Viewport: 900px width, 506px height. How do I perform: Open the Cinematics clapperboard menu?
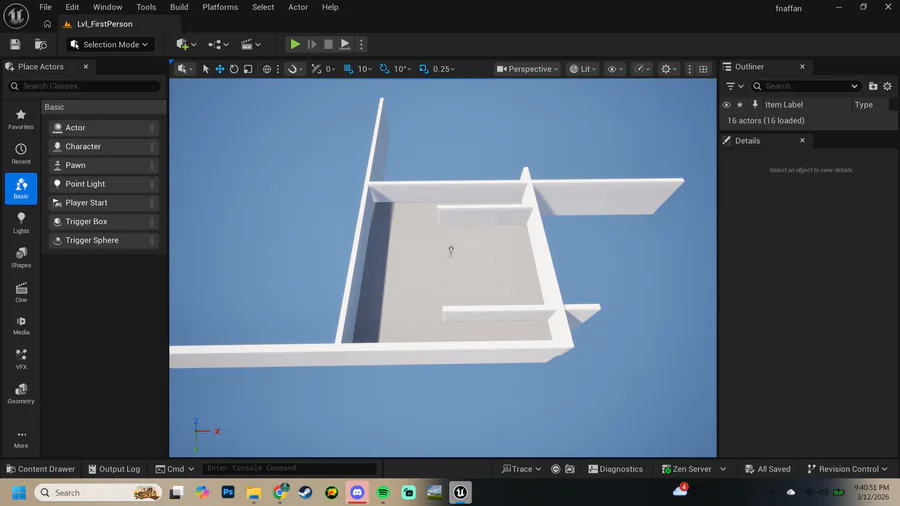tap(251, 44)
